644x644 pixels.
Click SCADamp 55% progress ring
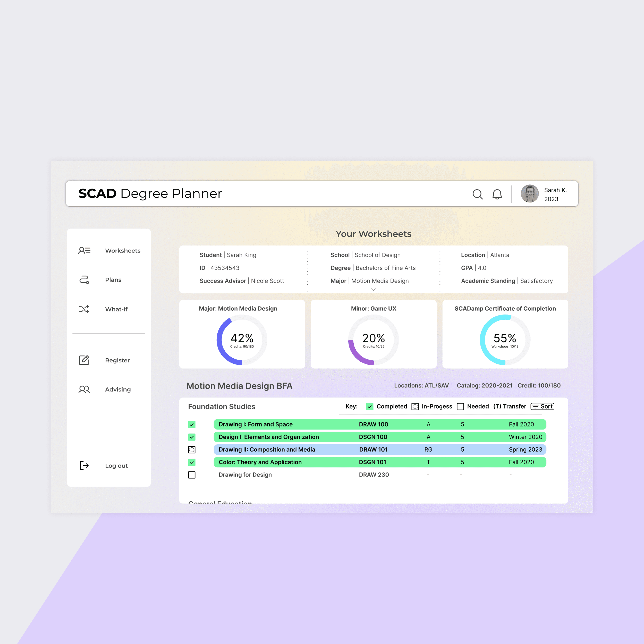click(x=505, y=340)
